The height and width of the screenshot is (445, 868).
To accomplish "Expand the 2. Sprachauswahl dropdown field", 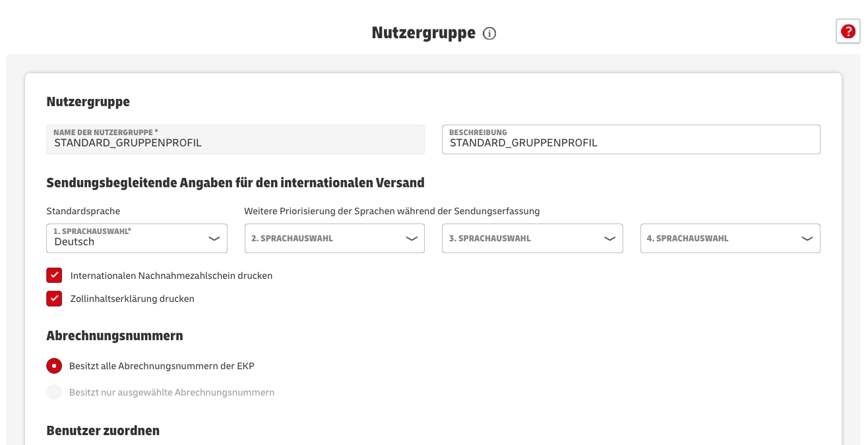I will [x=323, y=239].
